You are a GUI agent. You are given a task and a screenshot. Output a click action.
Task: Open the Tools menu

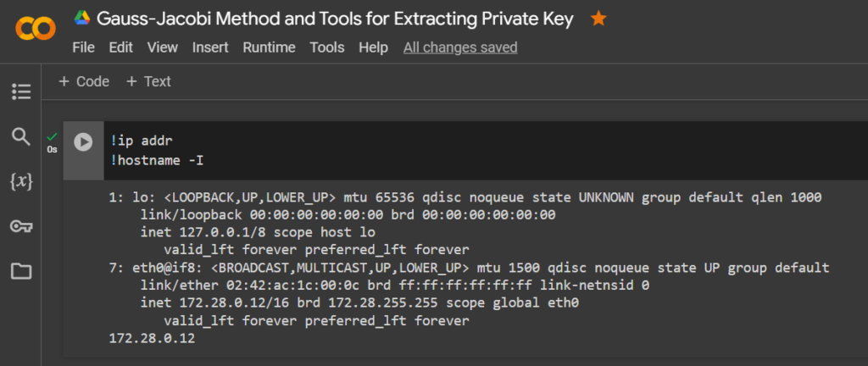(327, 47)
